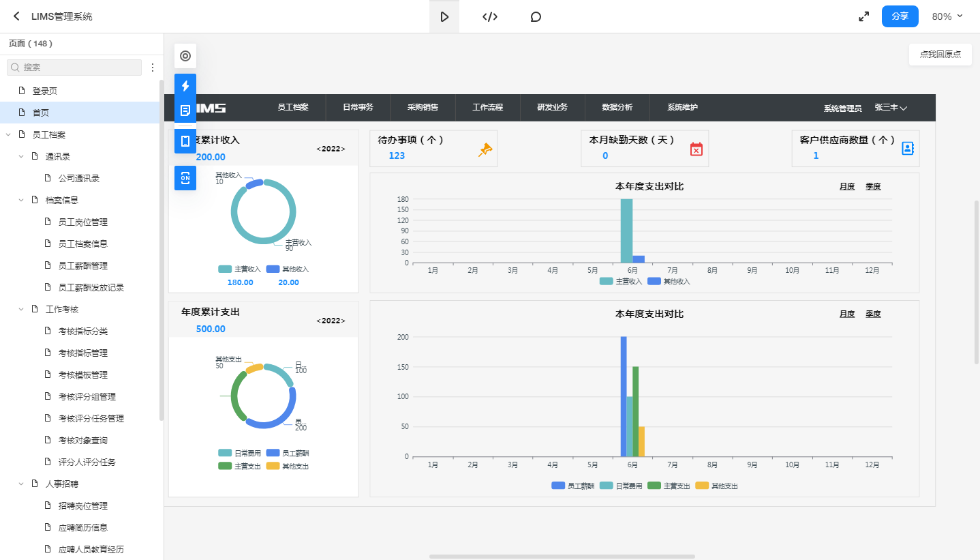Screen dimensions: 980x560
Task: Toggle 员工薪酬 legend in bottom bar chart
Action: (x=572, y=486)
